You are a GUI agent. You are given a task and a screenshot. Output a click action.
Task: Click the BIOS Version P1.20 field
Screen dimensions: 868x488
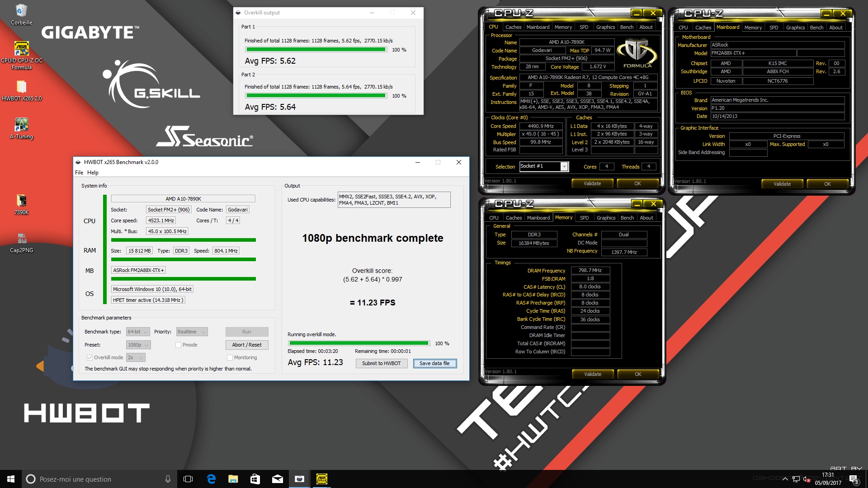[x=777, y=108]
